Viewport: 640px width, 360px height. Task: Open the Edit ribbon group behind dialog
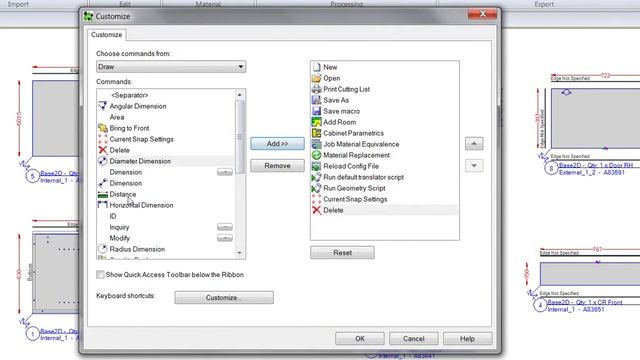[125, 4]
